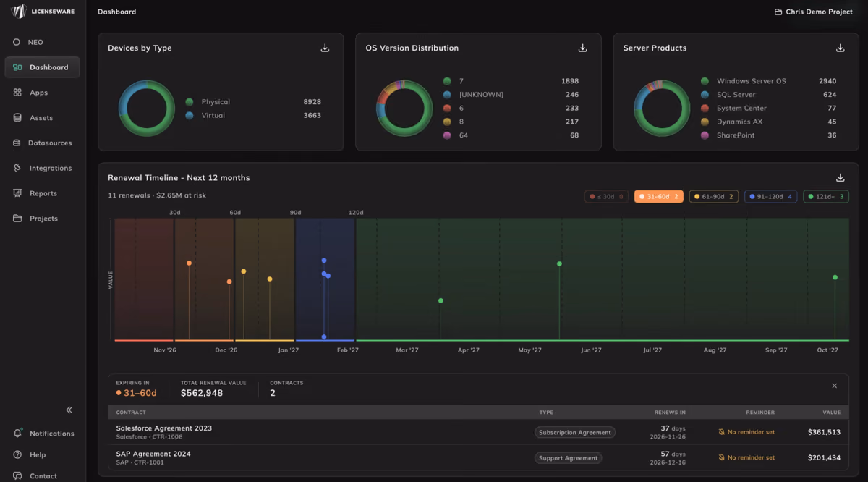Toggle the 61–90d renewal filter chip
The image size is (868, 482).
point(713,196)
